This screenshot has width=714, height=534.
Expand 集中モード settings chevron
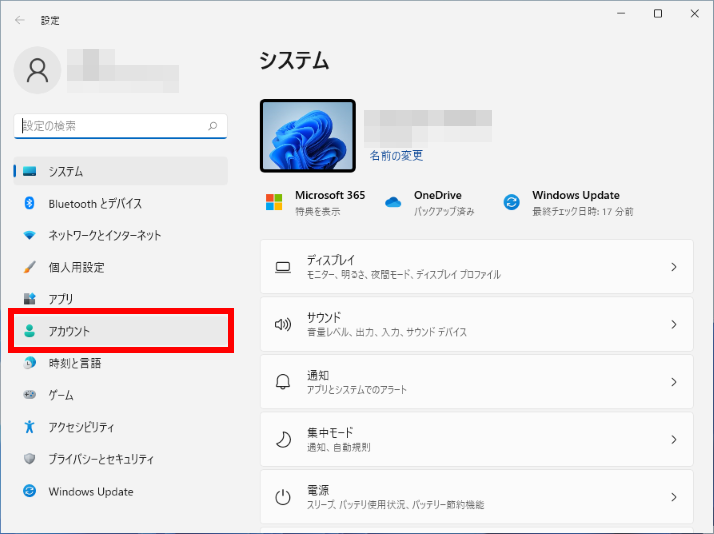pos(674,440)
